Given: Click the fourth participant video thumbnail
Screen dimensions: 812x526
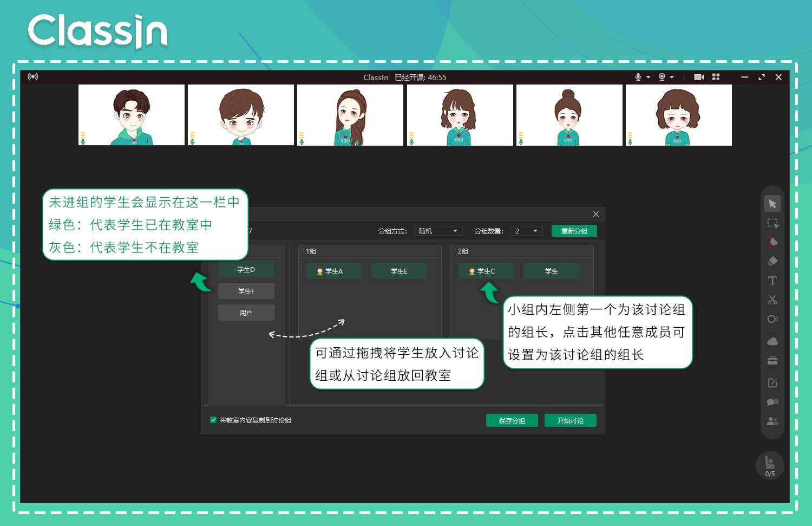Looking at the screenshot, I should [x=460, y=115].
